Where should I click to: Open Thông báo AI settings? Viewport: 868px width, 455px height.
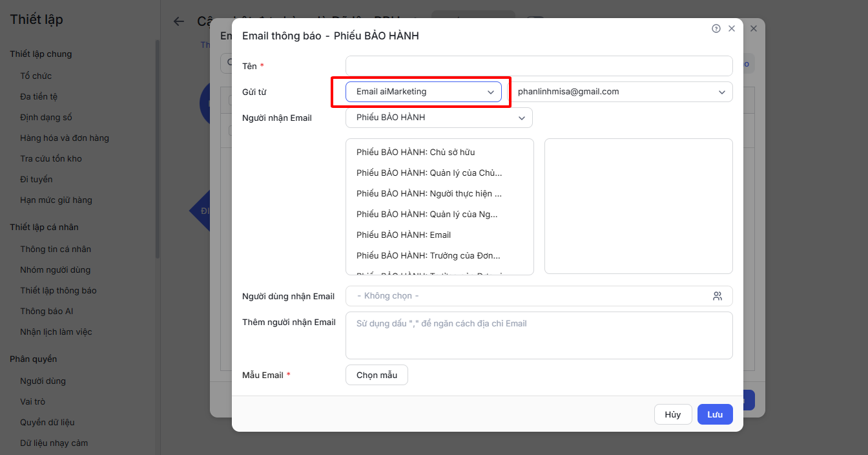pyautogui.click(x=46, y=312)
